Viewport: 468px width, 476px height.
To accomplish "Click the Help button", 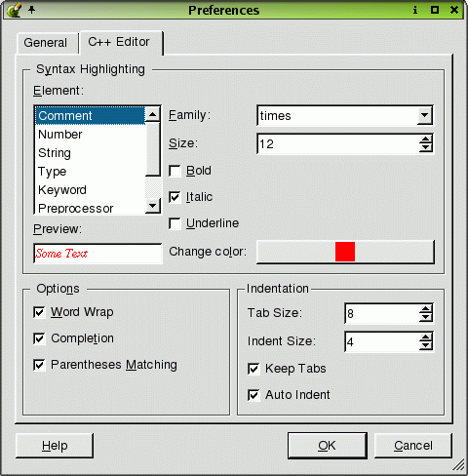I will (x=55, y=446).
